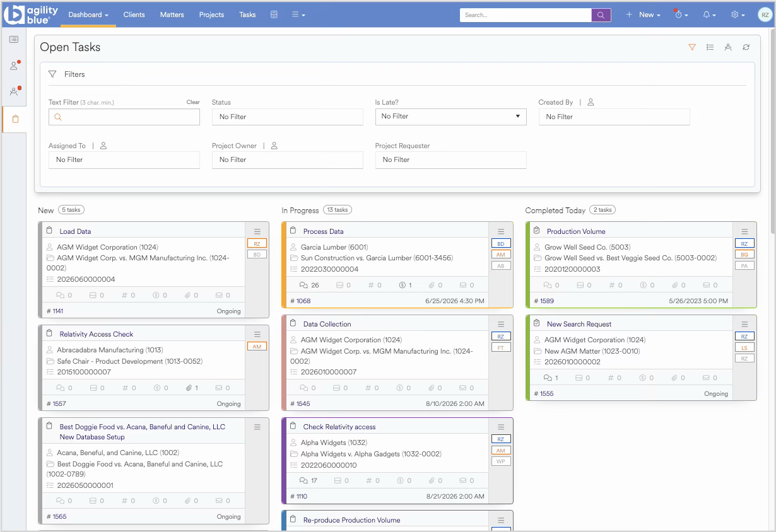
Task: Open the Projects menu item
Action: pyautogui.click(x=211, y=14)
